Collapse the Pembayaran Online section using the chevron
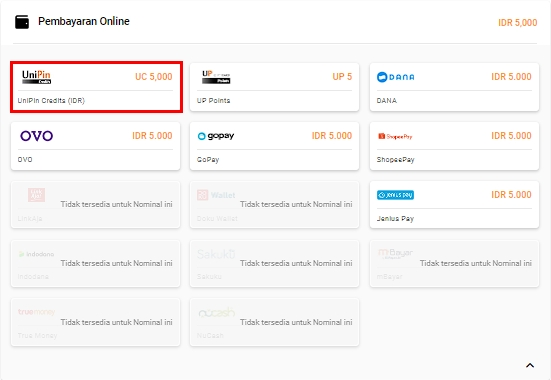This screenshot has width=551, height=380. click(x=530, y=365)
